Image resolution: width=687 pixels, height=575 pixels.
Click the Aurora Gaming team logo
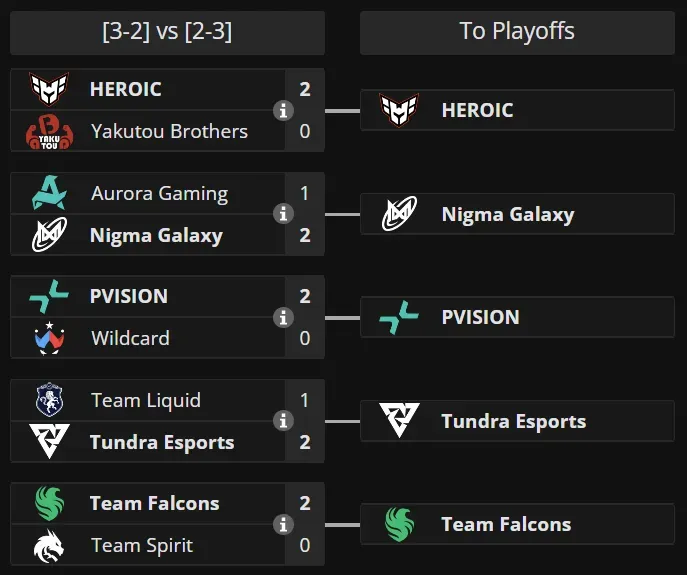(49, 193)
